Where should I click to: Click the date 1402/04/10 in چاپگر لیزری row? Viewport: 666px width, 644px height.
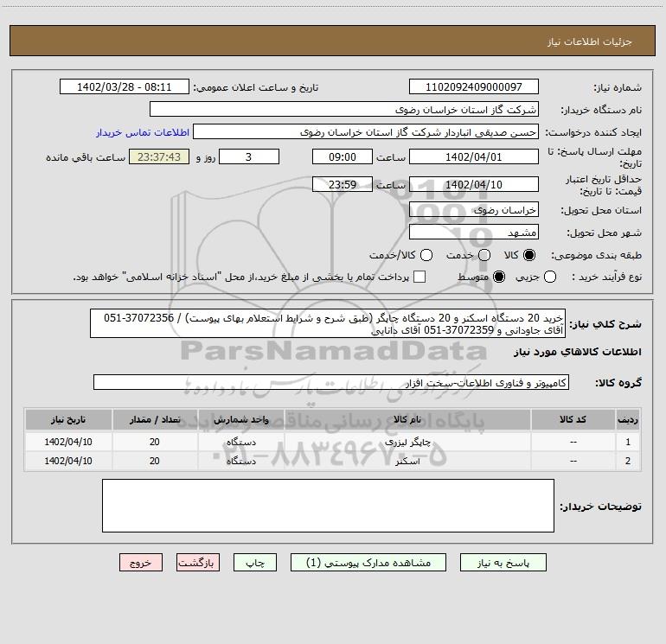point(68,442)
